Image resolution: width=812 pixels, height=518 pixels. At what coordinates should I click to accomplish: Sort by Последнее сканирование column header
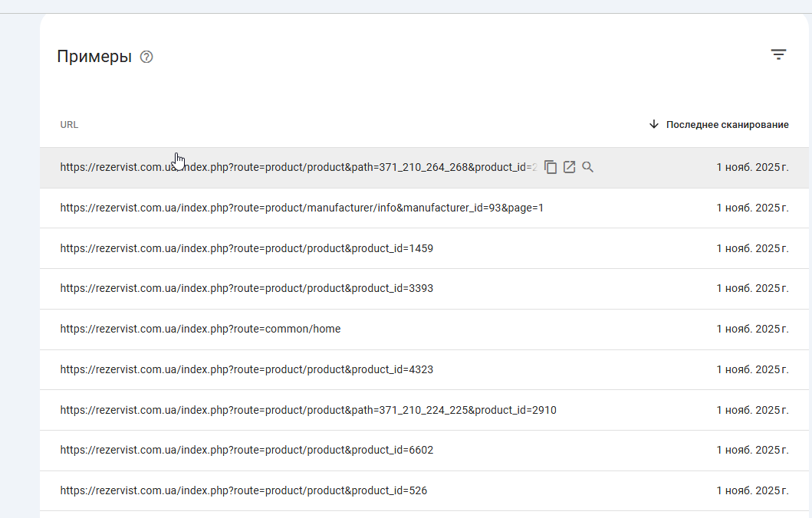point(726,124)
